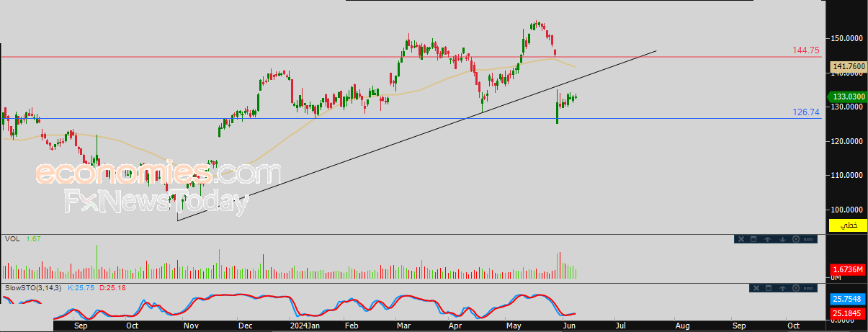The image size is (868, 332).
Task: Click the May time axis label
Action: 515,326
